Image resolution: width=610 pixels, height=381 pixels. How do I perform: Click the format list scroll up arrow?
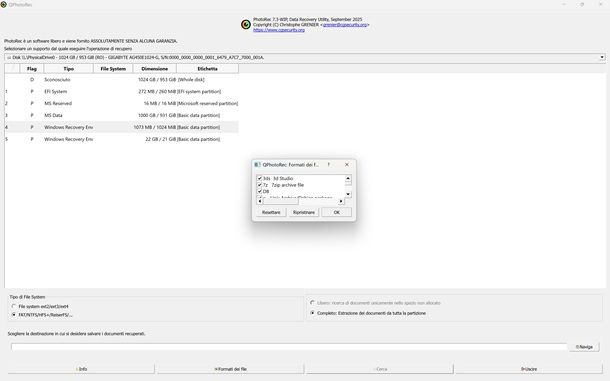348,179
